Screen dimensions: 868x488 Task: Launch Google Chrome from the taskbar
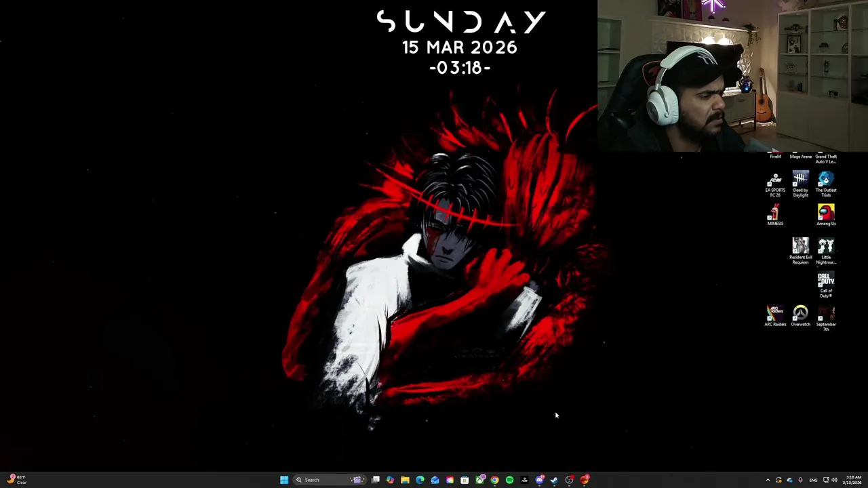(494, 480)
